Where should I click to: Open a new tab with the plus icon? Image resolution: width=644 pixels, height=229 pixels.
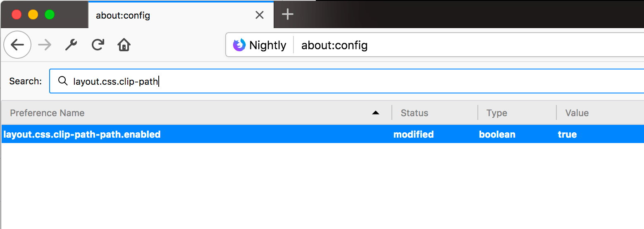tap(287, 15)
